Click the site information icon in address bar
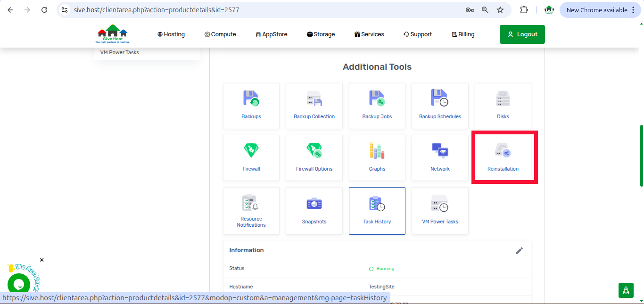The height and width of the screenshot is (304, 644). pos(65,10)
